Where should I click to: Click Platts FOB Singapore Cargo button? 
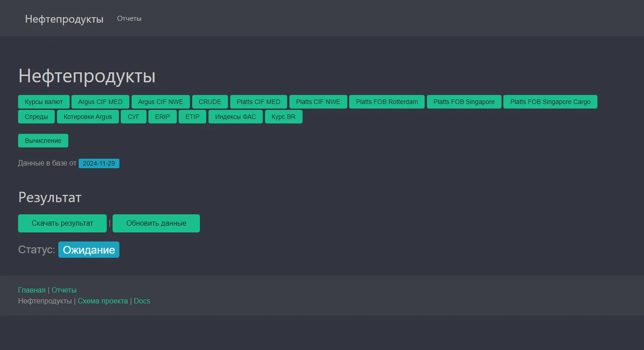[550, 102]
